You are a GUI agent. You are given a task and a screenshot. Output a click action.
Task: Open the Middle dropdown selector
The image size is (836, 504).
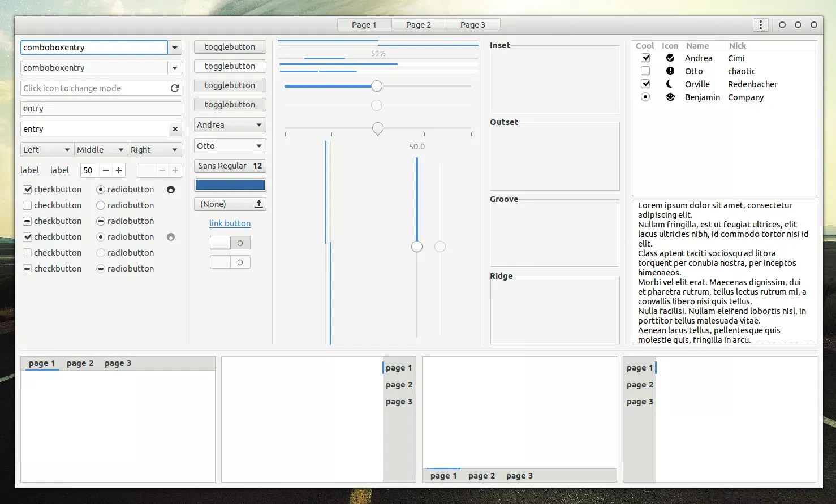coord(101,150)
